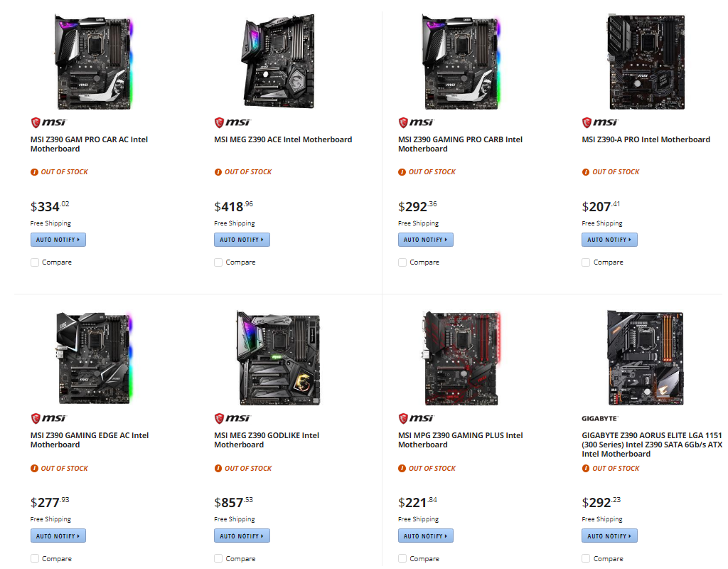
Task: Tick Compare for MSI Z390-A PRO
Action: (x=586, y=262)
